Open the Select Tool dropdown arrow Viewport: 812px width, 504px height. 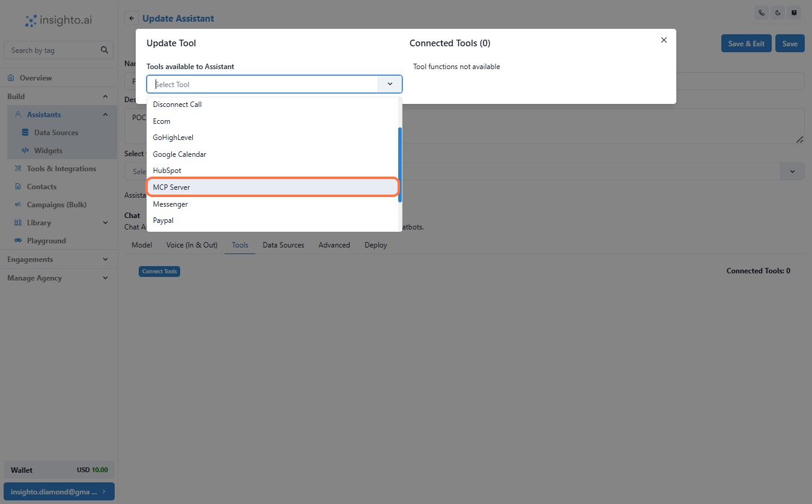coord(390,84)
